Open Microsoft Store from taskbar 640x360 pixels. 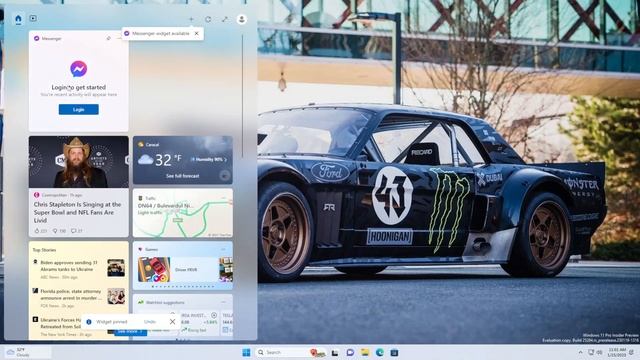tap(394, 353)
